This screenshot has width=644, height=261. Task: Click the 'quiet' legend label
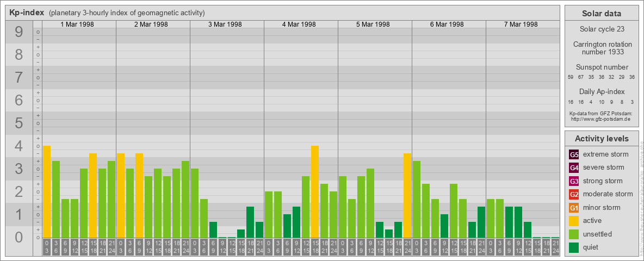click(x=592, y=247)
